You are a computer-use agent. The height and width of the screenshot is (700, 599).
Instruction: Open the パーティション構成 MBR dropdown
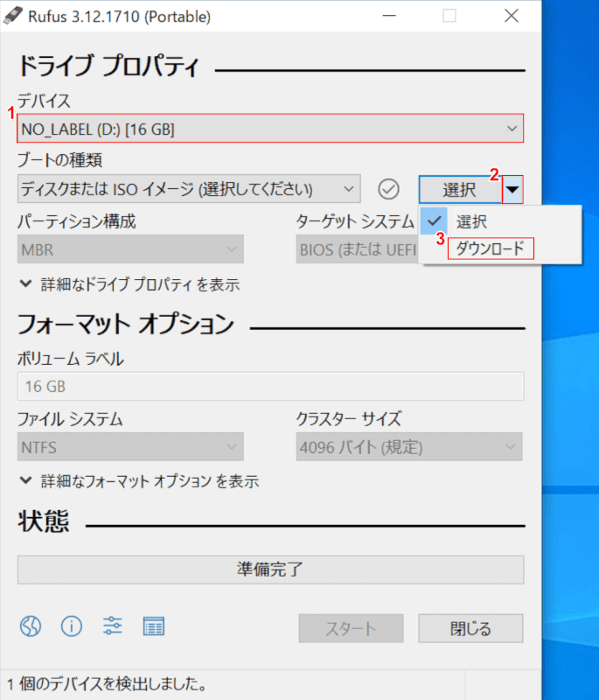tap(130, 249)
